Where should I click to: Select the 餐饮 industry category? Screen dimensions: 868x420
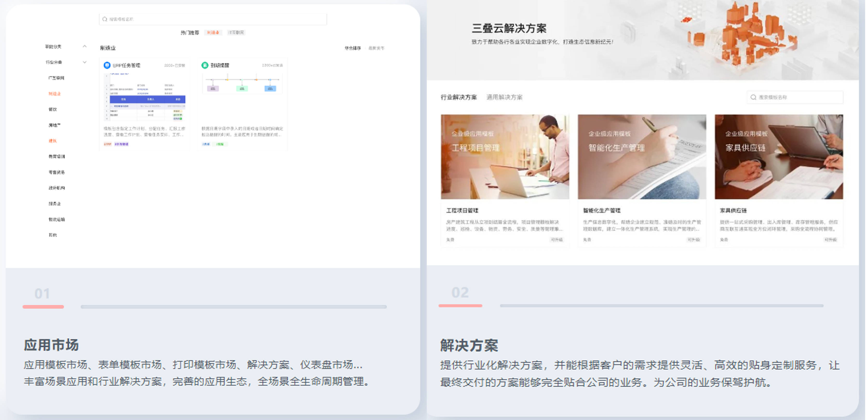click(53, 109)
